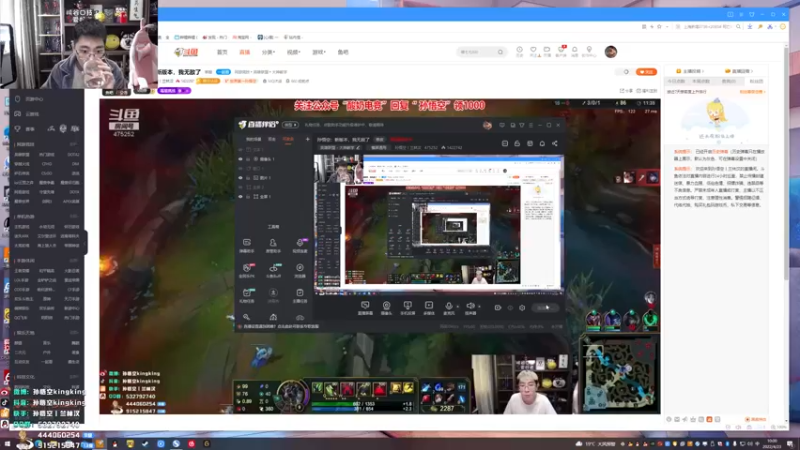Click the orange 关注 follow button
The image size is (800, 450).
pos(646,72)
